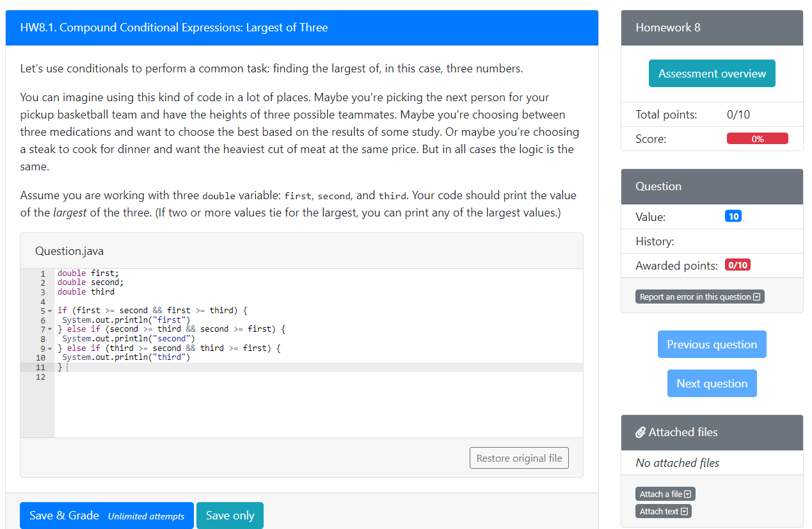Click the blue value badge showing 10
Image resolution: width=812 pixels, height=529 pixels.
[x=733, y=216]
